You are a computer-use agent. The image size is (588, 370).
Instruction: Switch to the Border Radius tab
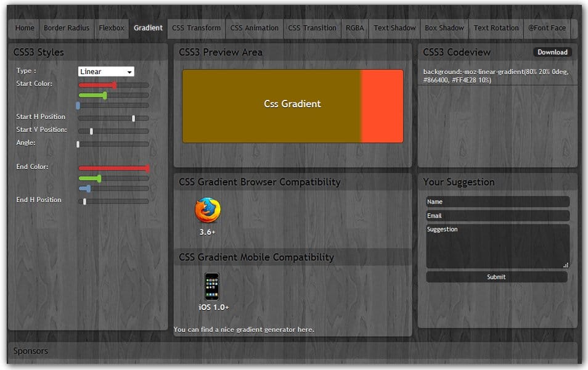[x=67, y=28]
